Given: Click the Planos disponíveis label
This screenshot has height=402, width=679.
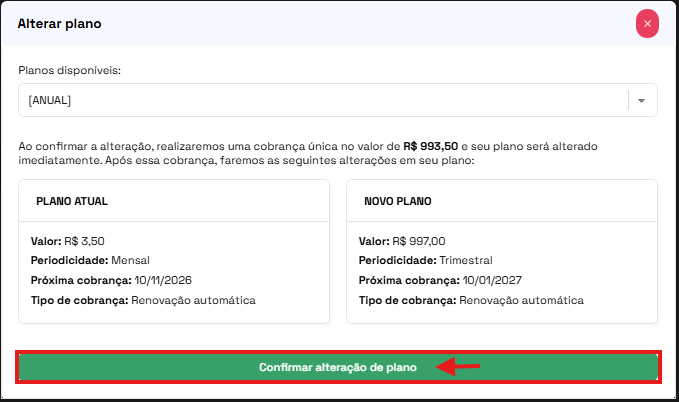Looking at the screenshot, I should tap(70, 71).
